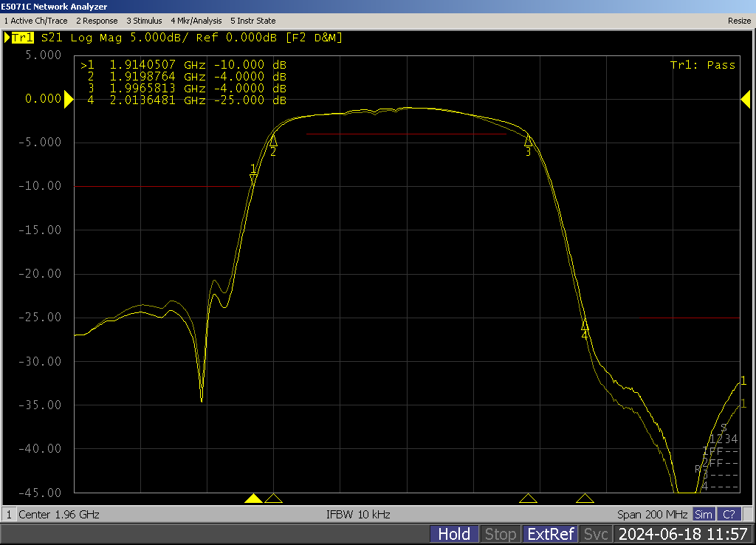
Task: Select marker 4 triangle on the trace
Action: click(x=585, y=324)
